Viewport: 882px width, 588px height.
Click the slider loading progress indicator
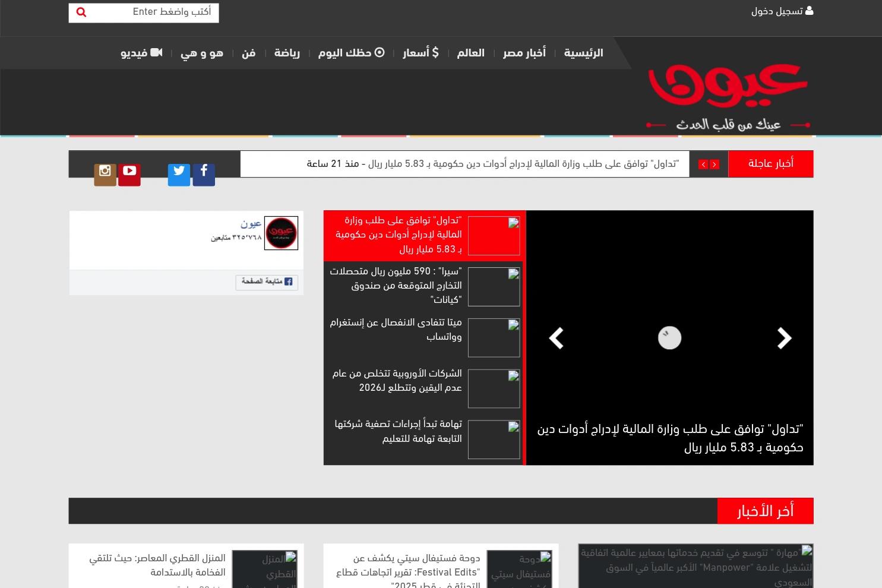(669, 337)
